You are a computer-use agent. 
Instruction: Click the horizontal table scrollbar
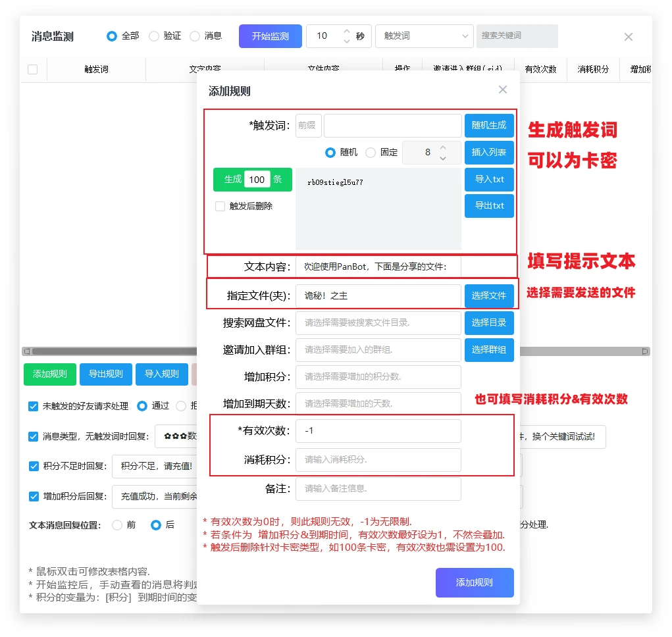point(112,351)
